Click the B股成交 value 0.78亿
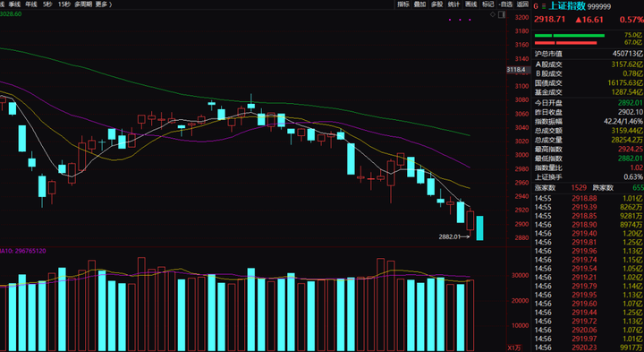 pos(633,73)
